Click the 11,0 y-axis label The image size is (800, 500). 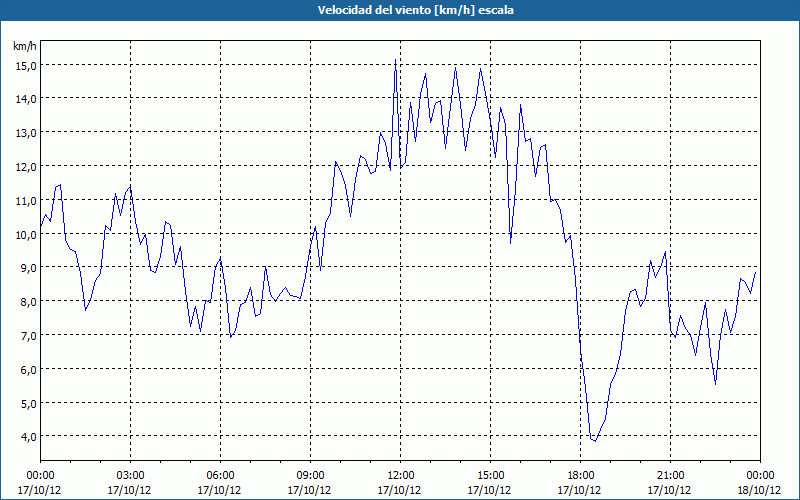(x=24, y=201)
